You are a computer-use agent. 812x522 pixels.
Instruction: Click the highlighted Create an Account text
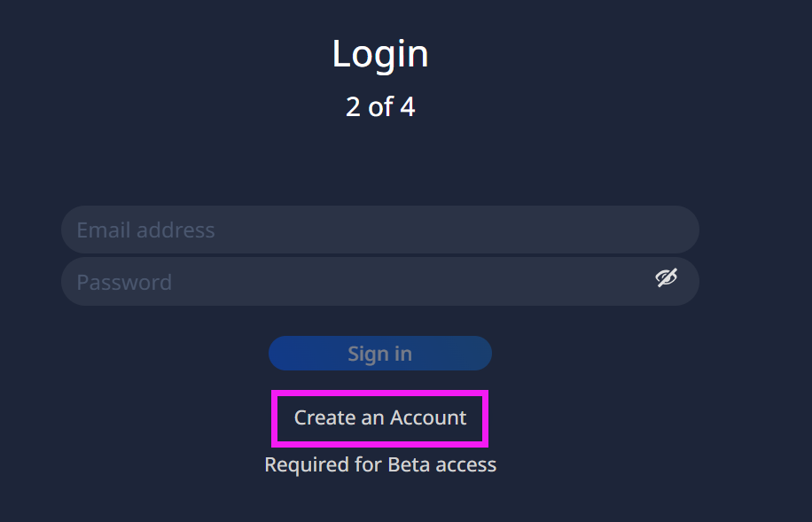(x=380, y=417)
